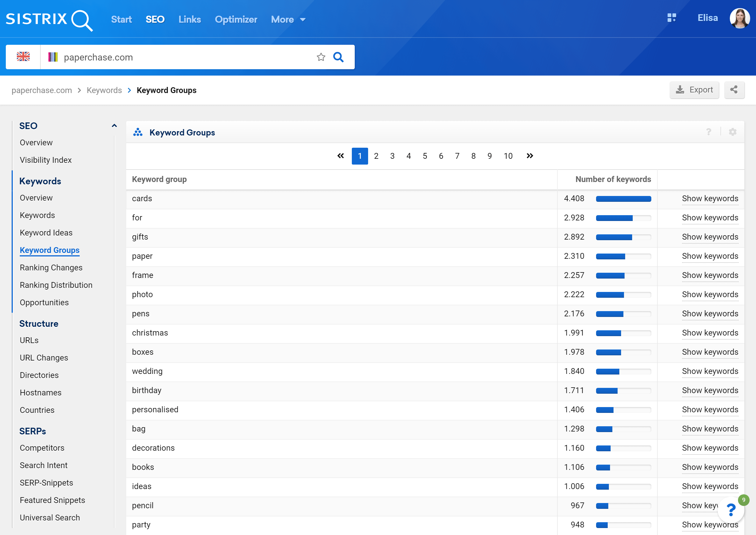Open SERP-Snippets in sidebar
This screenshot has width=756, height=535.
pos(47,483)
